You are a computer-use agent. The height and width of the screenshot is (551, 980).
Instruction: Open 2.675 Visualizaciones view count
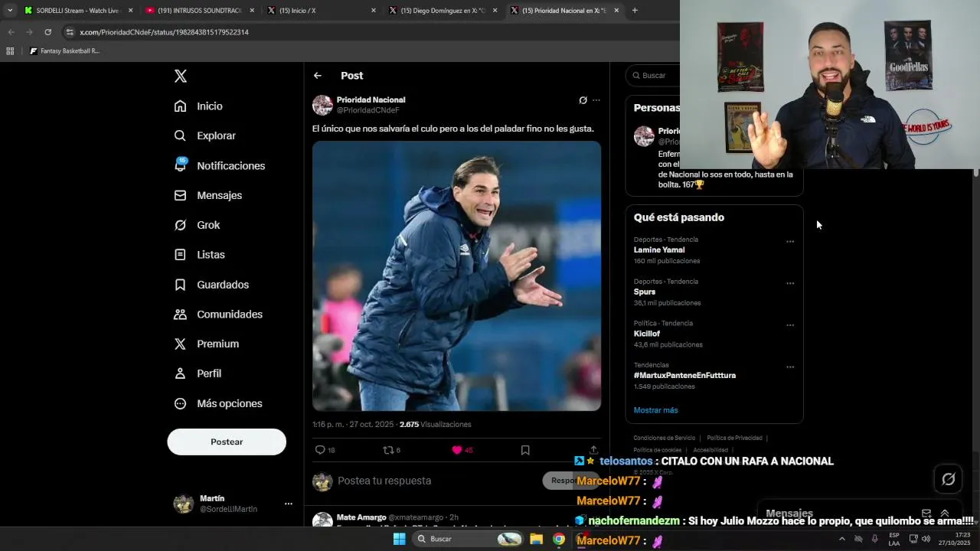pos(435,425)
